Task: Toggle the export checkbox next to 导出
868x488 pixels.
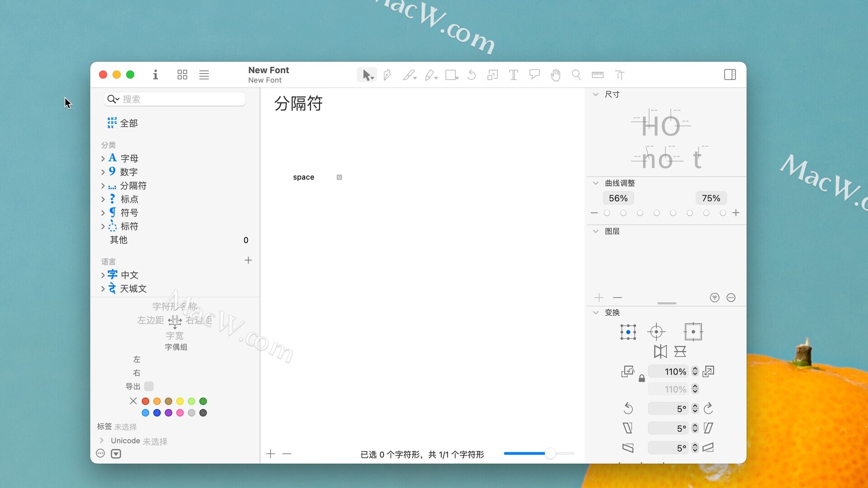Action: click(x=149, y=386)
